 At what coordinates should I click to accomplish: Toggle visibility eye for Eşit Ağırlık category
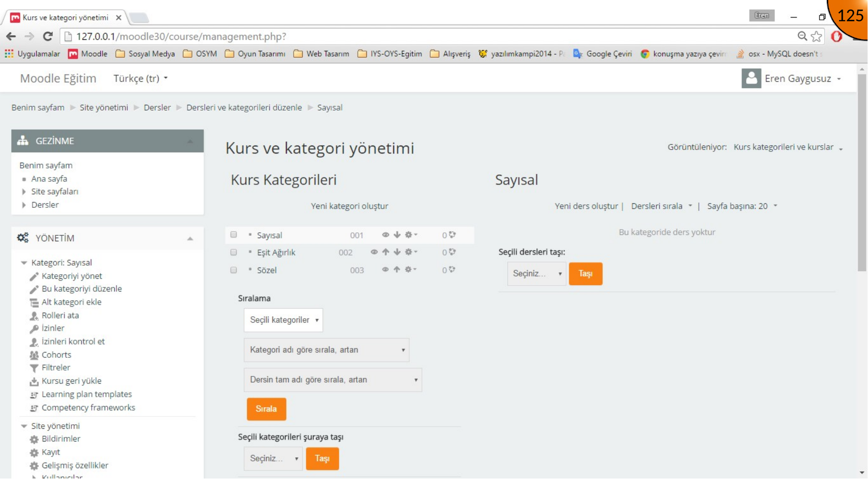374,252
